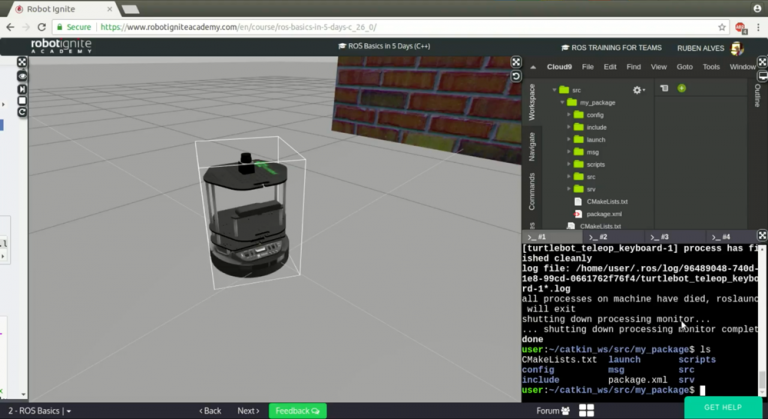Click the GET HELP button
This screenshot has height=419, width=768.
(722, 407)
